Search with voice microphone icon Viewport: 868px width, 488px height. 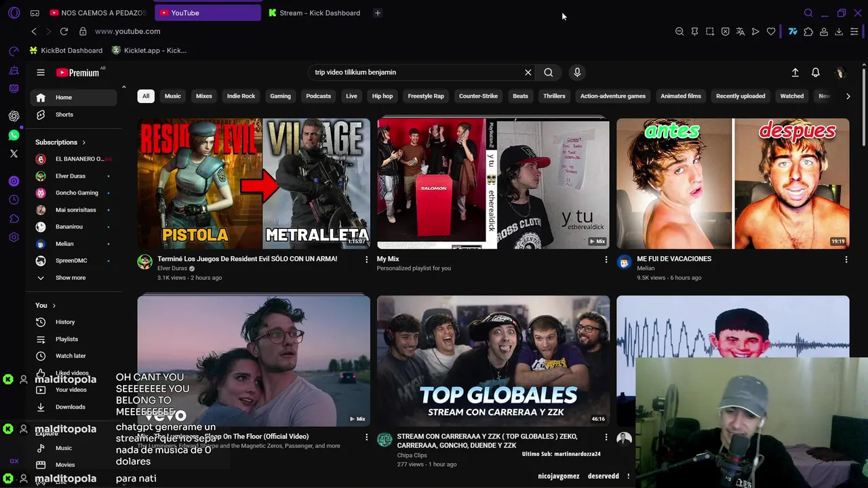tap(577, 73)
